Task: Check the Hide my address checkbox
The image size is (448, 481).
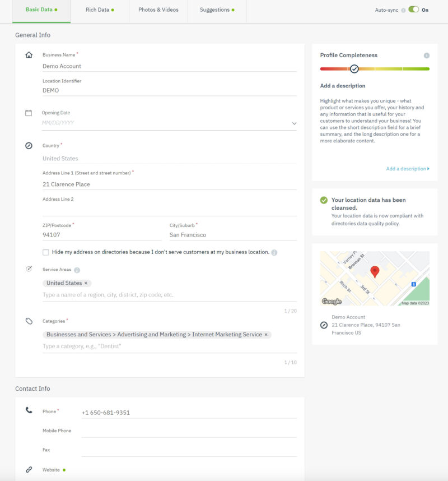Action: pos(46,252)
